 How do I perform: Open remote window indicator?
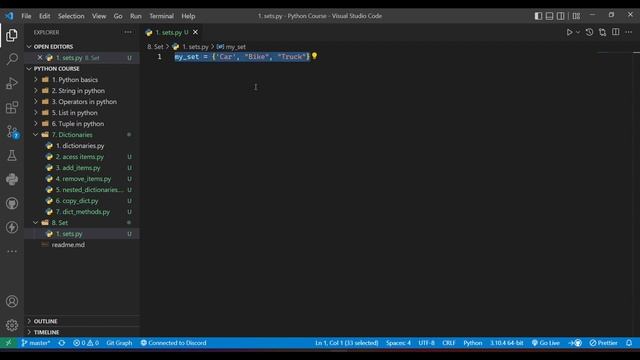[9, 343]
